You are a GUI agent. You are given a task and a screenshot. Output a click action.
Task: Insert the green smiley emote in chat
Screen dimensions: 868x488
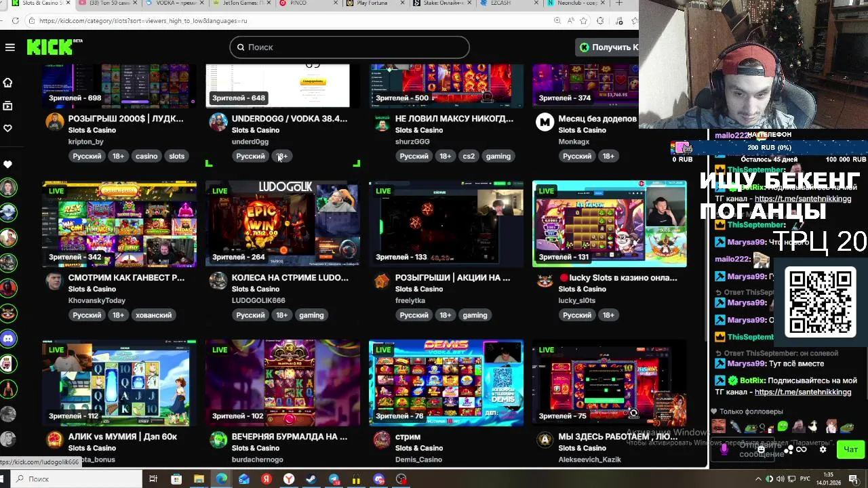click(x=783, y=426)
